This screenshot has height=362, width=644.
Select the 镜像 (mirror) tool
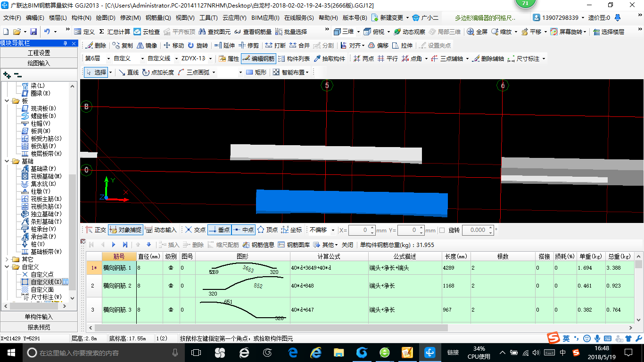[x=147, y=46]
